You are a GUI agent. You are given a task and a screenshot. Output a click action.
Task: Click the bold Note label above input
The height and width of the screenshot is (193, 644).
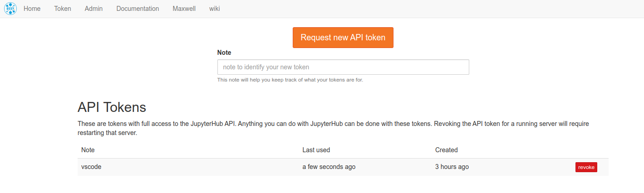[224, 53]
